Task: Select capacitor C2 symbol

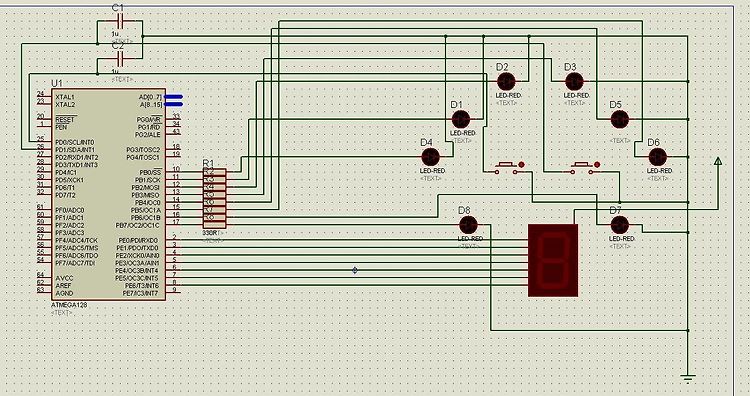Action: 120,58
